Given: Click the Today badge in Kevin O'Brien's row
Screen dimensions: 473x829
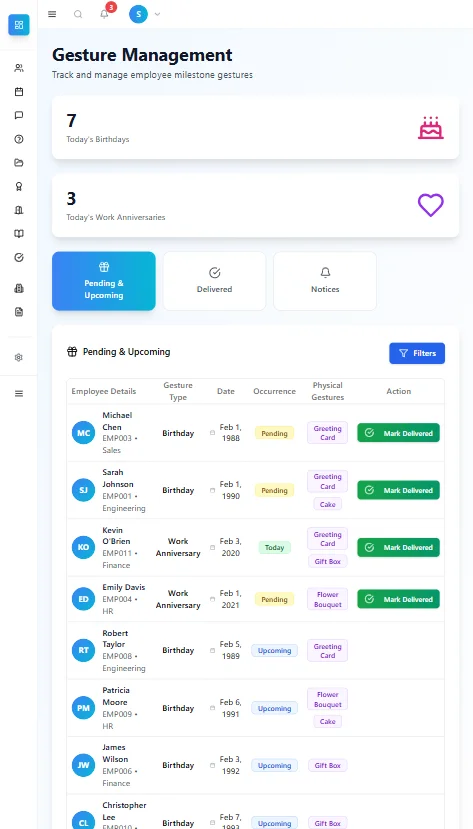Looking at the screenshot, I should click(274, 548).
